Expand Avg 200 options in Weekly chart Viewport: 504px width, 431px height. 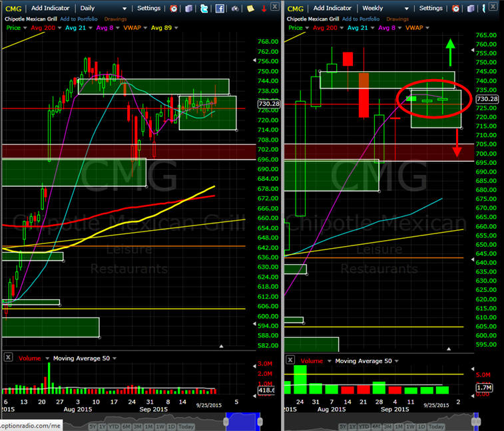click(342, 28)
